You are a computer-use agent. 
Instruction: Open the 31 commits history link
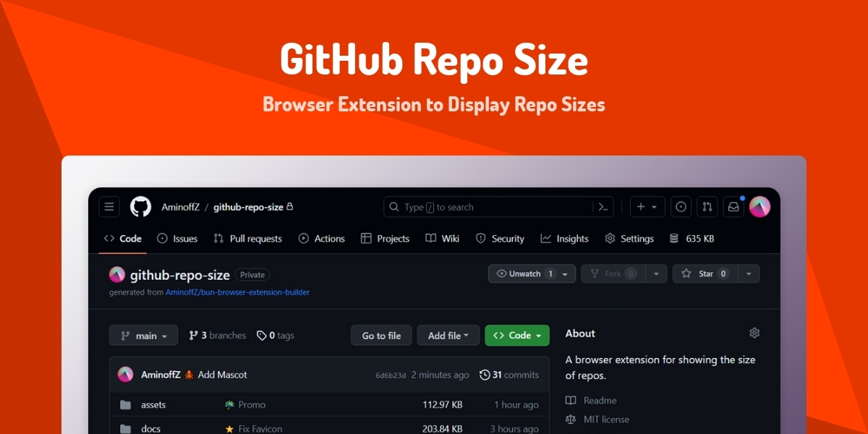509,375
